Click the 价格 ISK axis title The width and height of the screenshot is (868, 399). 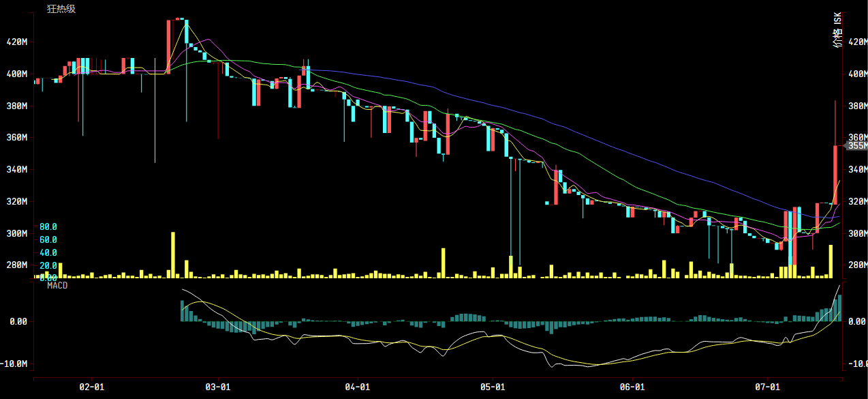(837, 29)
